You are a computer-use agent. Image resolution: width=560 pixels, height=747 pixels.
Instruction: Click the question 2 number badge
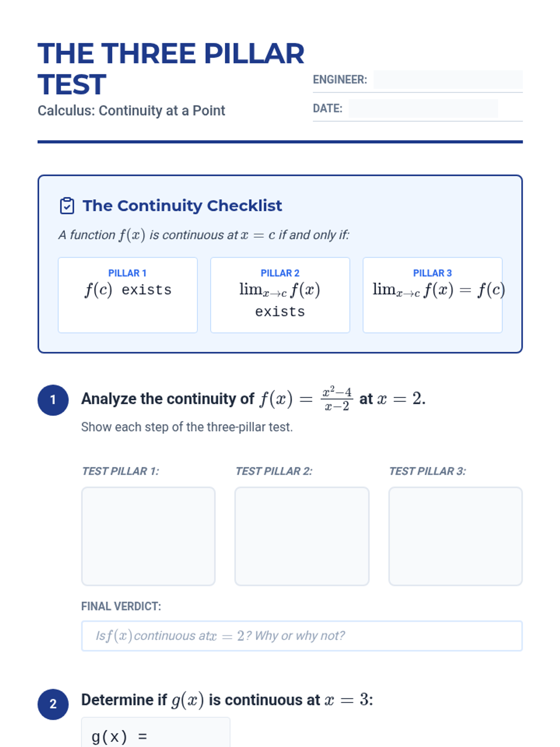(53, 704)
